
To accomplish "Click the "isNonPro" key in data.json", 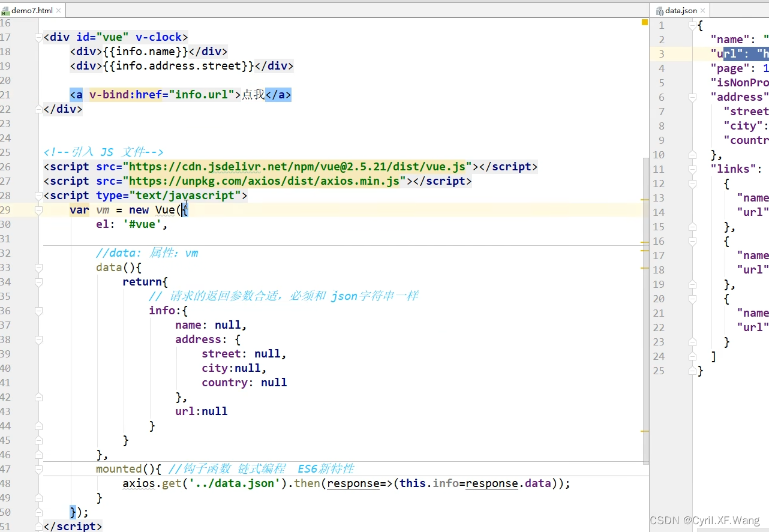I will coord(740,83).
